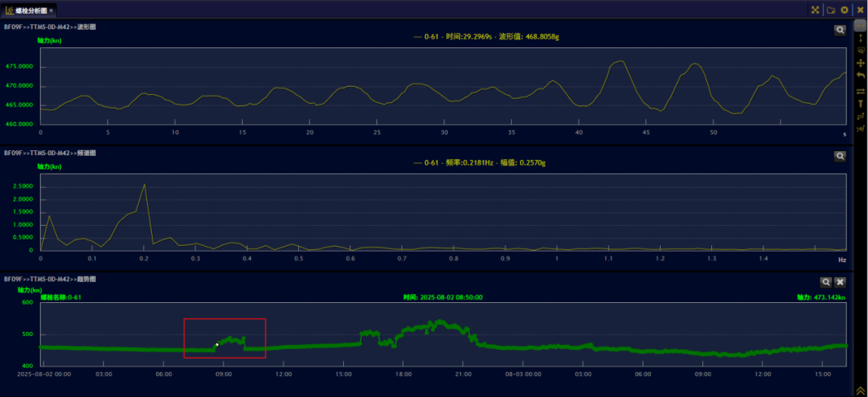This screenshot has width=868, height=397.
Task: Click the fullscreen expand icon in top bar
Action: (815, 10)
